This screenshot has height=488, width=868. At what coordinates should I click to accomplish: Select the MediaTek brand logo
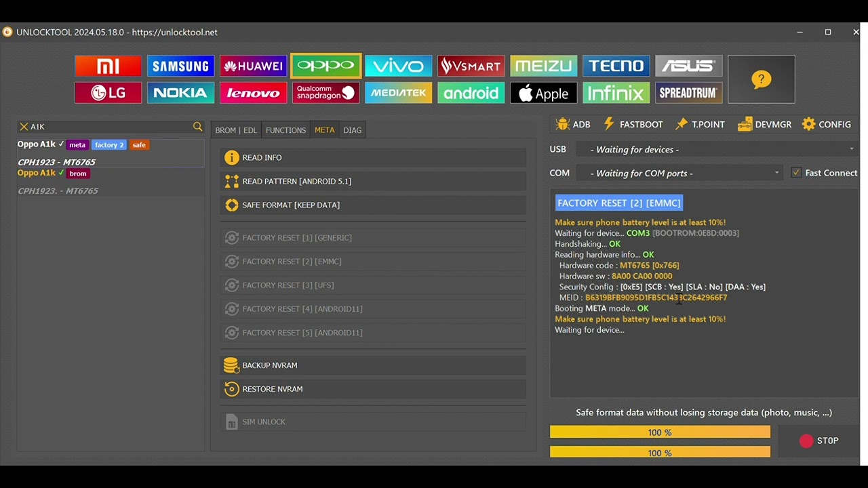398,93
